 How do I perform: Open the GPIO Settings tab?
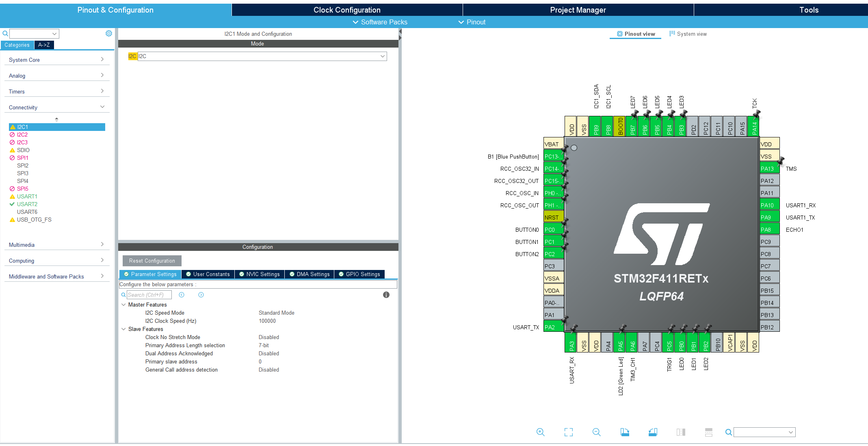pyautogui.click(x=359, y=274)
